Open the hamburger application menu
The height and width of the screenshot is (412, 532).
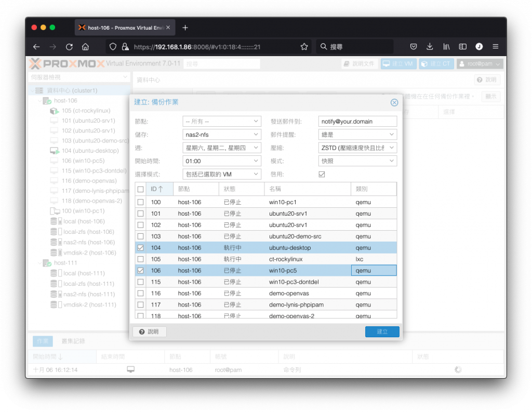pyautogui.click(x=495, y=46)
